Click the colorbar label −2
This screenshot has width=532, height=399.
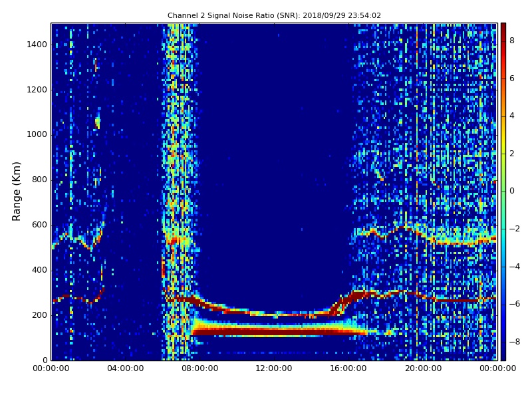coord(515,229)
